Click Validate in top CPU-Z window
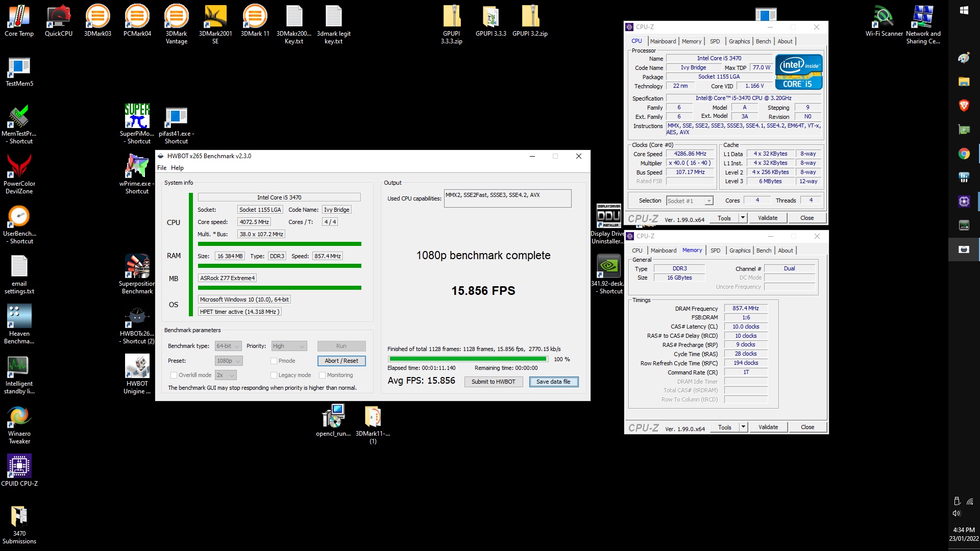980x551 pixels. click(768, 218)
